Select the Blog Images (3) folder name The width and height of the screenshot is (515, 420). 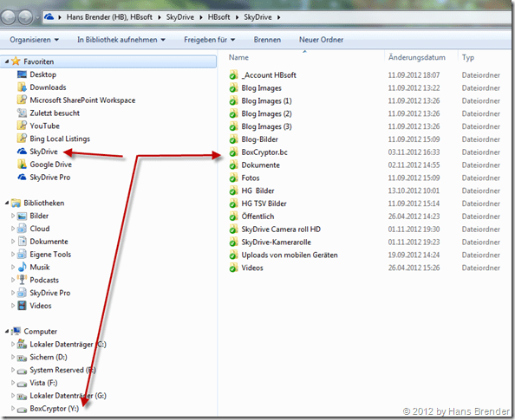point(266,126)
